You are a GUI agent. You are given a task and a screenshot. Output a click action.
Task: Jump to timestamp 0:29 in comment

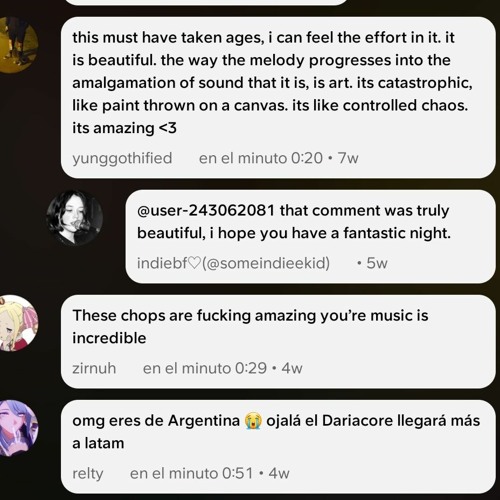click(205, 368)
